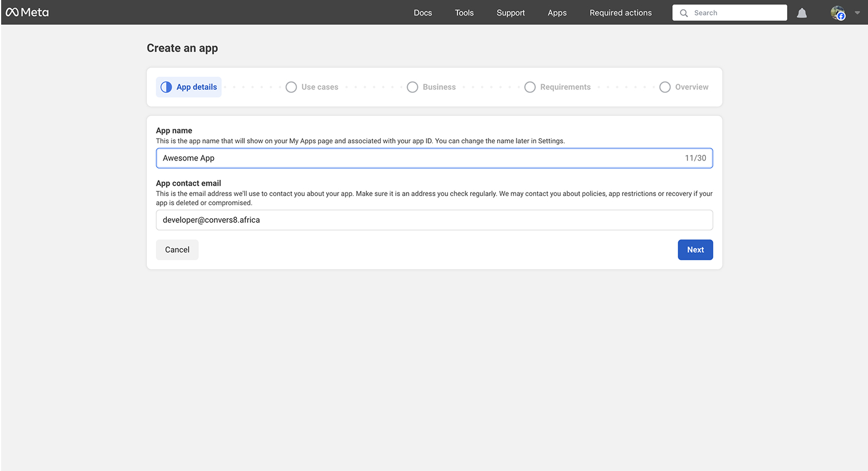This screenshot has width=868, height=471.
Task: Select the Overview step circle
Action: click(664, 87)
